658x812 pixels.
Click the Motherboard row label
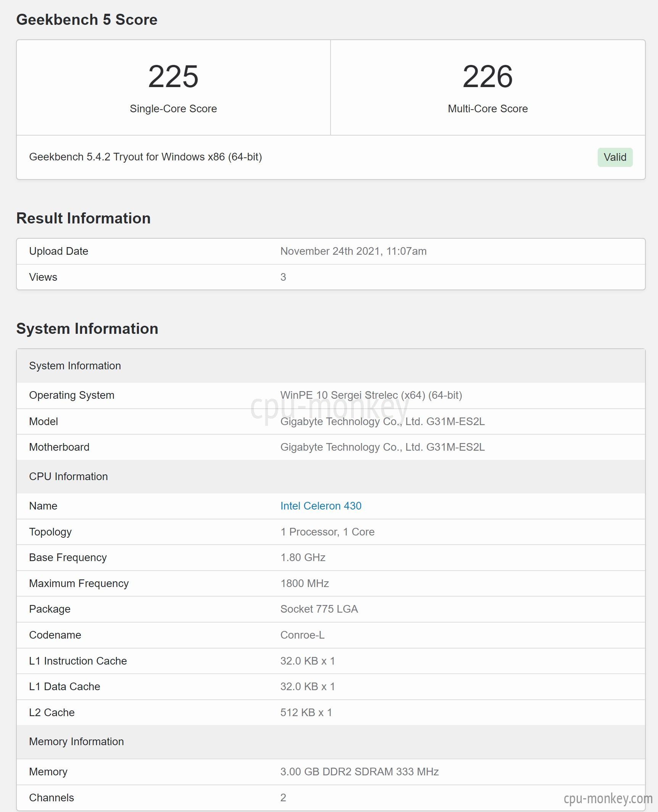(59, 447)
